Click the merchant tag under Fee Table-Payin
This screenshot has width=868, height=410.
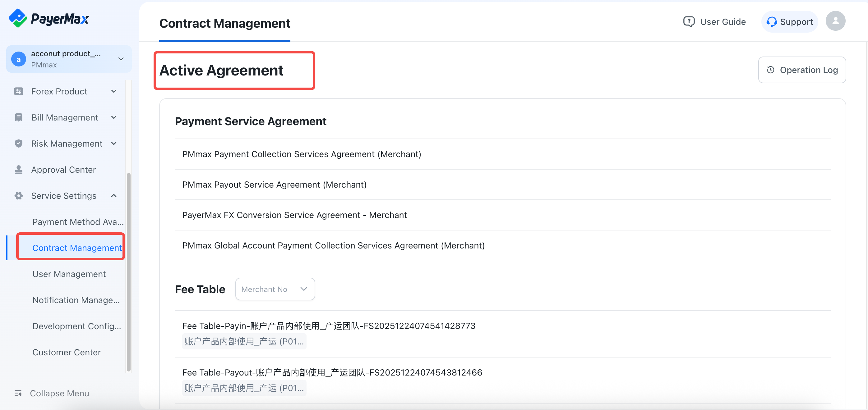point(244,341)
